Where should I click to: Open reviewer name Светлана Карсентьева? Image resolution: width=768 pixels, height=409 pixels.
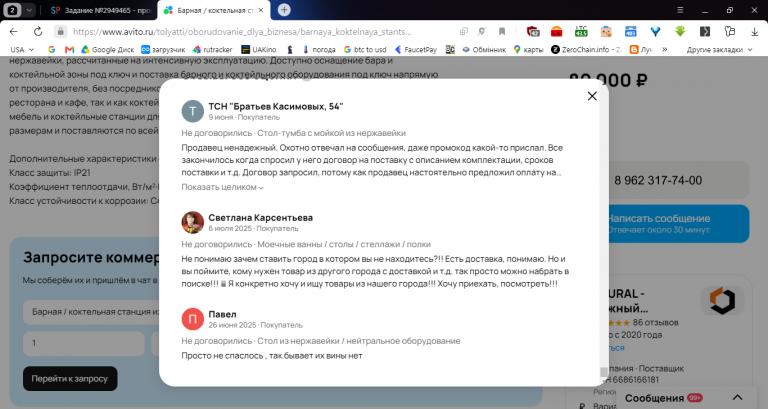pos(261,217)
